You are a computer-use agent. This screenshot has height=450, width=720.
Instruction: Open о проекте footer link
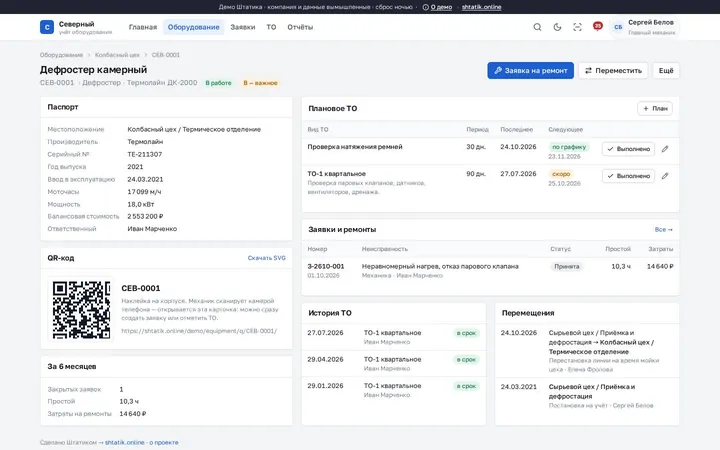[164, 442]
